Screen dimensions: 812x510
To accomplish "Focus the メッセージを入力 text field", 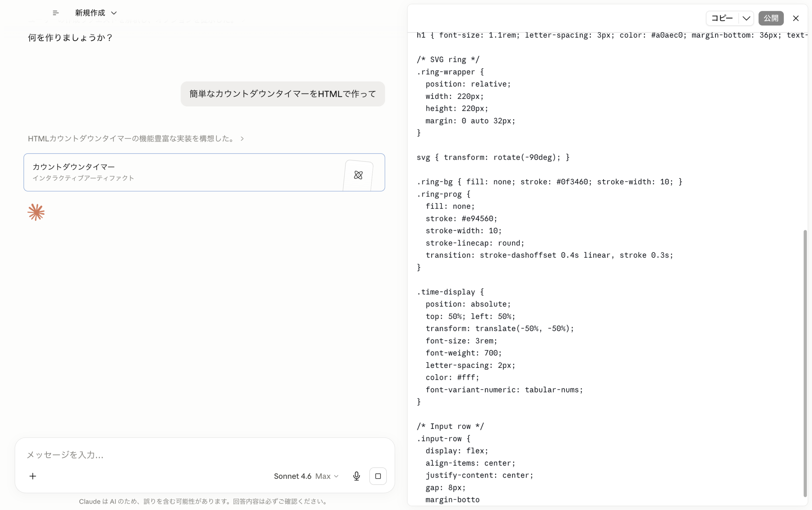I will point(204,455).
